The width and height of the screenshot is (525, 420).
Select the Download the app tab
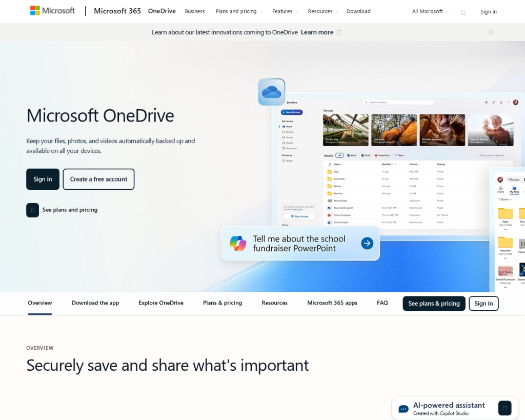coord(95,303)
